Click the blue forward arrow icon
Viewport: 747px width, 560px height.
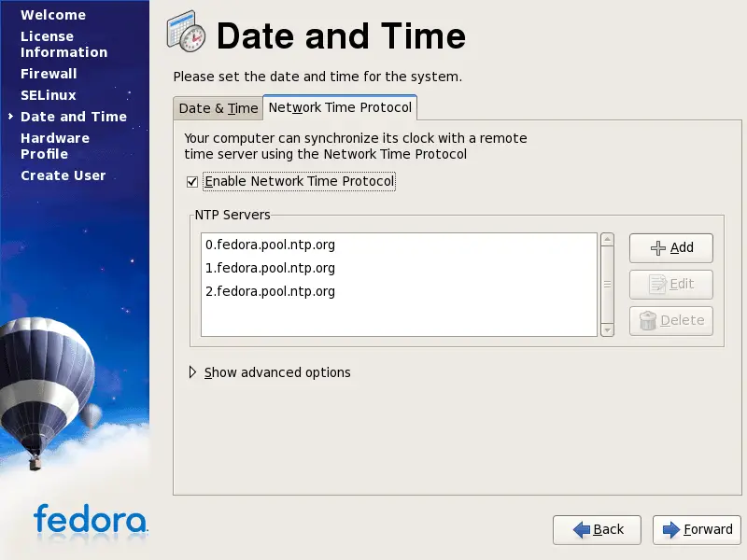tap(670, 530)
